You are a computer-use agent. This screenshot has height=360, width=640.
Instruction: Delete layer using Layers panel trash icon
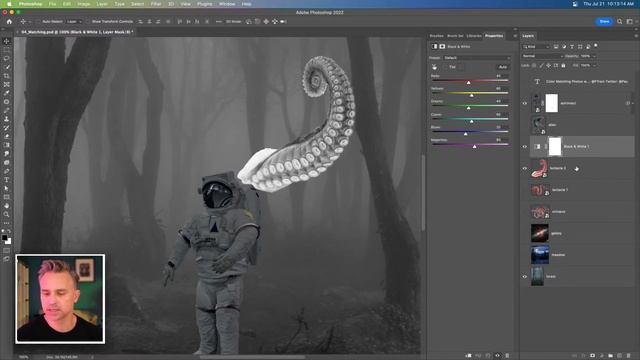pos(629,356)
